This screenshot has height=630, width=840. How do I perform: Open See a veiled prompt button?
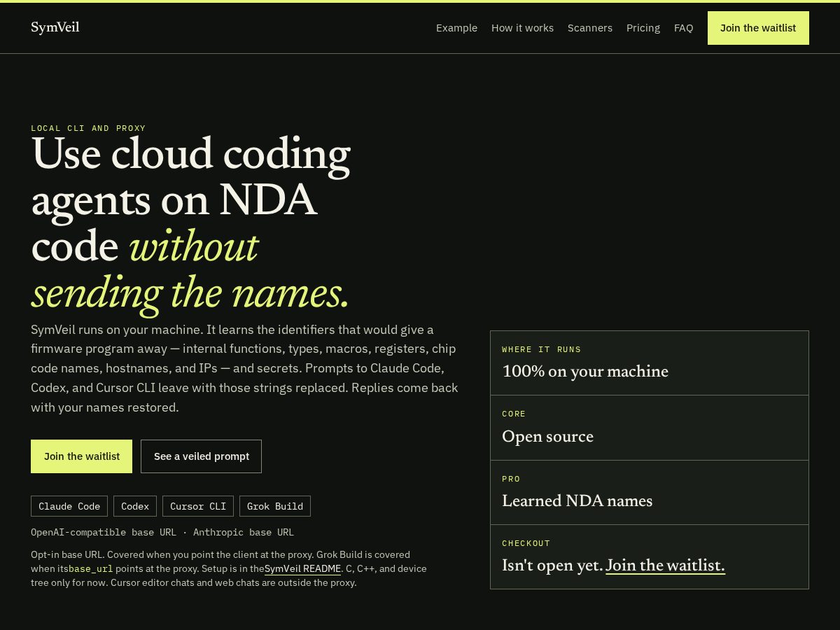(x=202, y=456)
